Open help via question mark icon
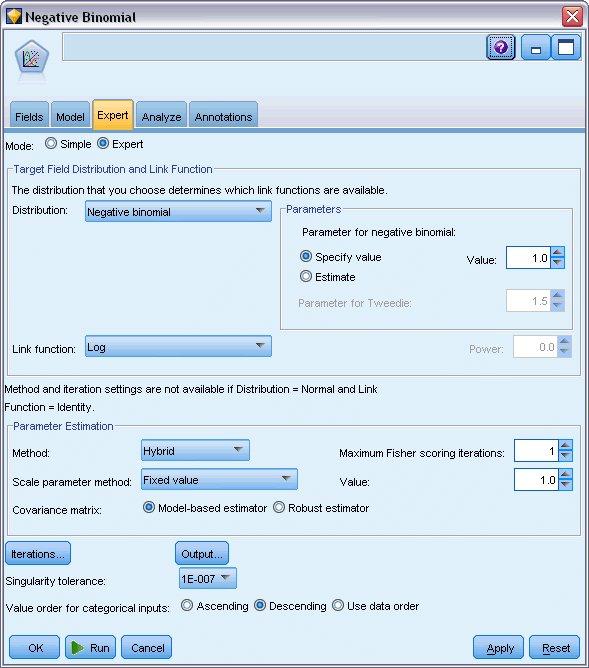Screen dimensions: 589x668 (x=500, y=47)
